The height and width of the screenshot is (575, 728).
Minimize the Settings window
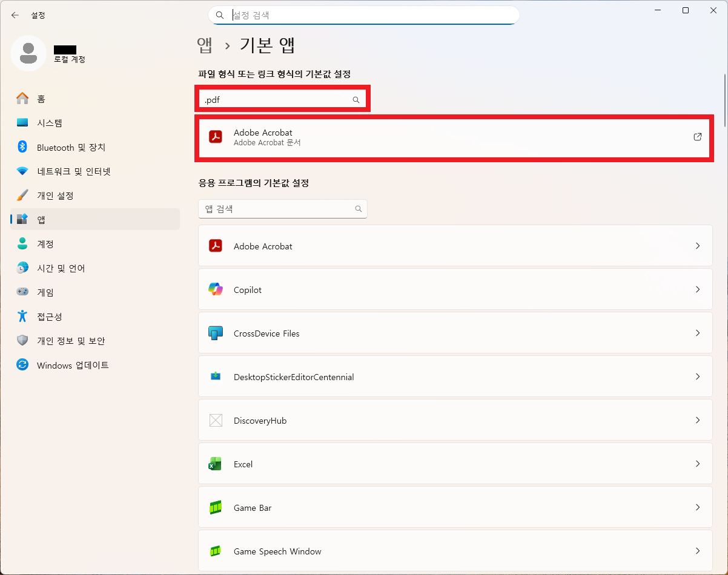click(658, 10)
